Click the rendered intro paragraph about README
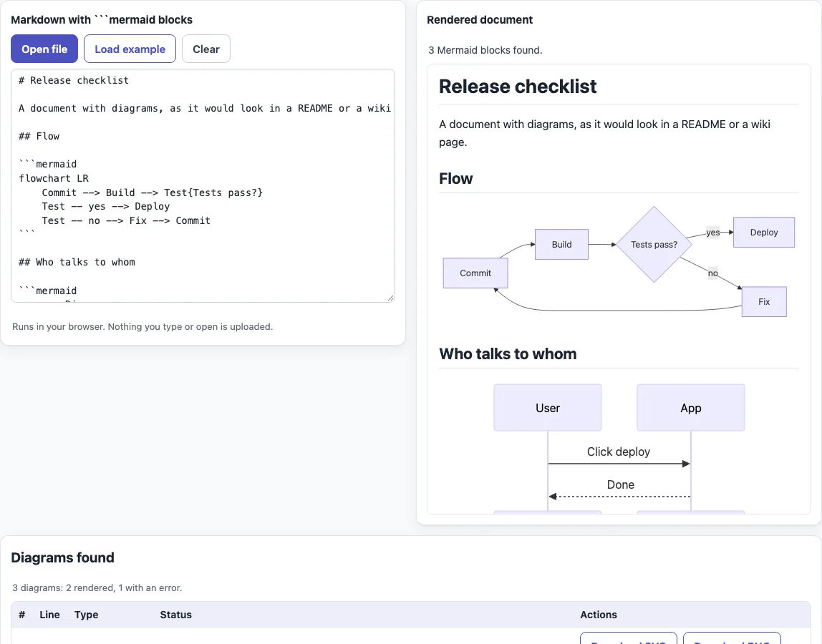Image resolution: width=822 pixels, height=644 pixels. click(x=604, y=133)
